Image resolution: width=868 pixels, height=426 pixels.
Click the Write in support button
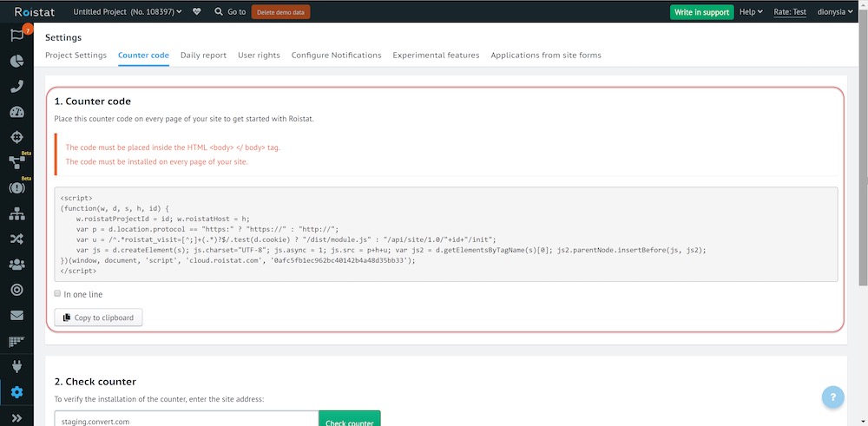[701, 12]
